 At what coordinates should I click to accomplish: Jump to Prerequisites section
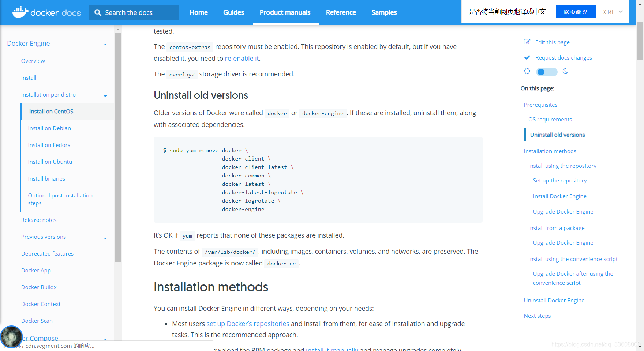(x=540, y=105)
